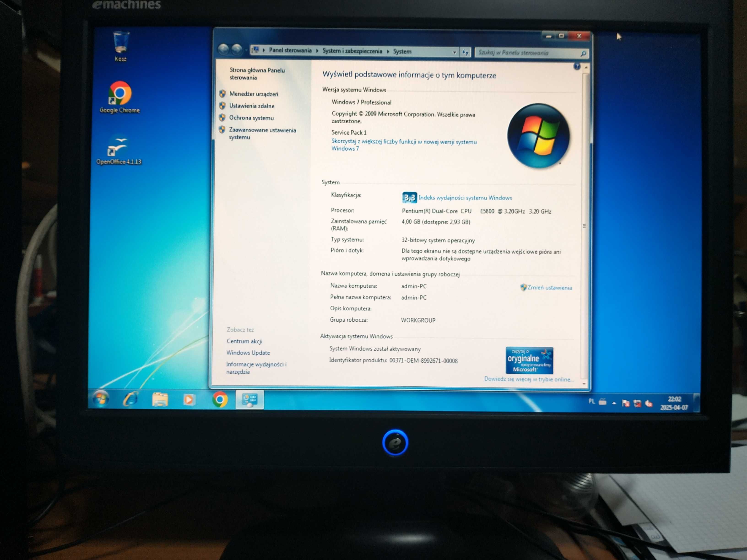Viewport: 747px width, 560px height.
Task: Click the back navigation arrow
Action: 223,50
